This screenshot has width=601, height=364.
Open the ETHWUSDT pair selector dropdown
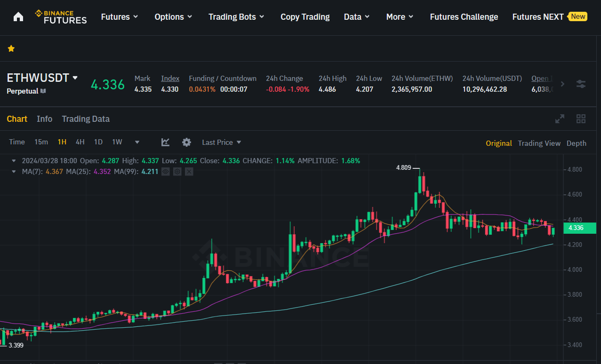tap(42, 78)
